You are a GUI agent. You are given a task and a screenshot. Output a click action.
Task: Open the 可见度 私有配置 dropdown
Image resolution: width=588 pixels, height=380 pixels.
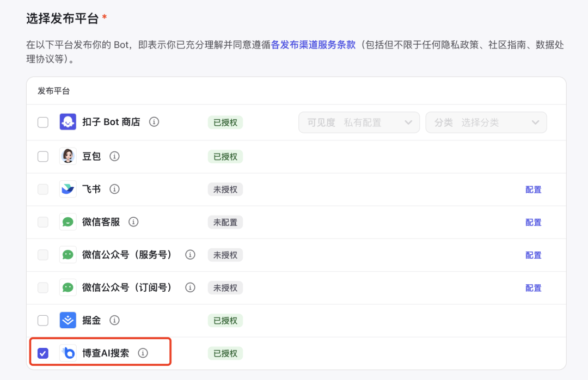359,122
